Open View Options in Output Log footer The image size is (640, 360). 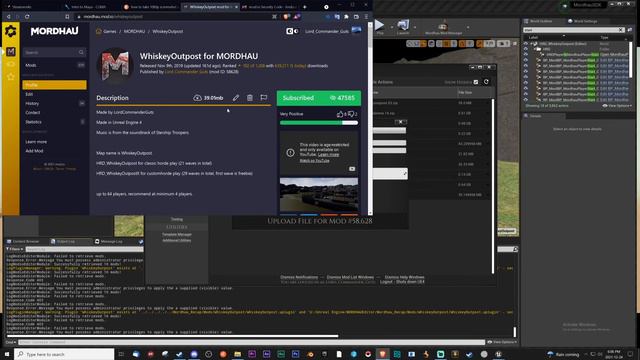click(x=502, y=342)
